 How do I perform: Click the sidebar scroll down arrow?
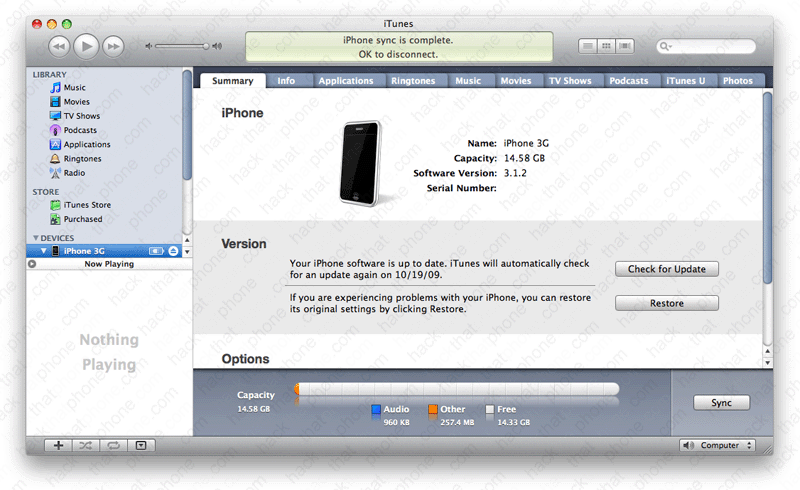(187, 252)
